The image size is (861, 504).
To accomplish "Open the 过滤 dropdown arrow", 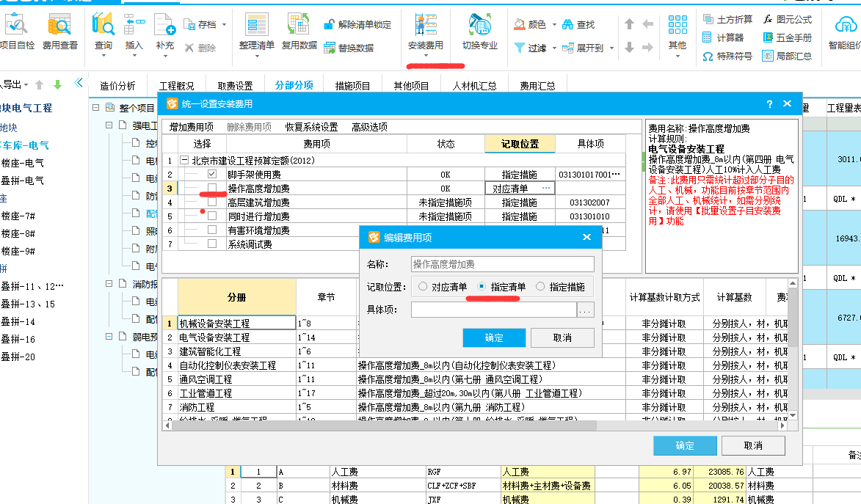I will (554, 48).
